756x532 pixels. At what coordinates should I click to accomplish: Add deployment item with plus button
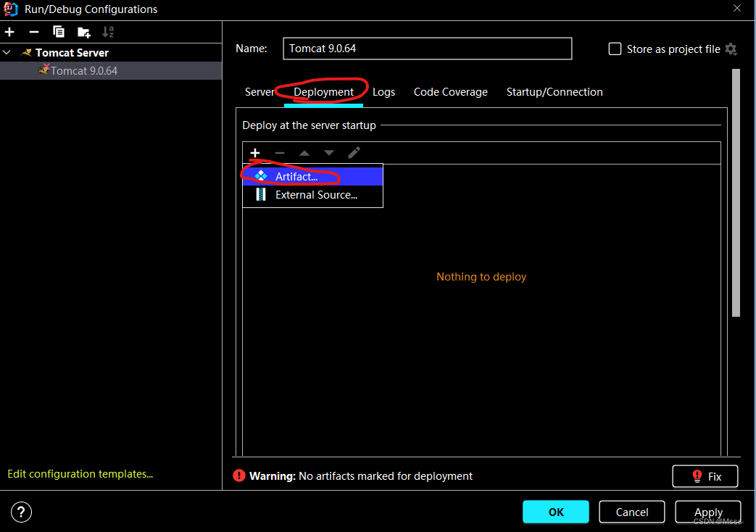tap(255, 153)
